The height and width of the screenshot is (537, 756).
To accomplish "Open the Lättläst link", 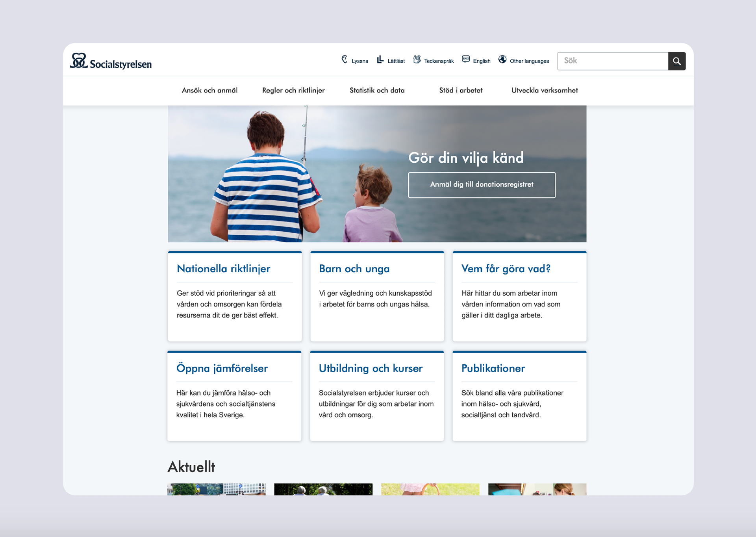I will click(x=396, y=61).
